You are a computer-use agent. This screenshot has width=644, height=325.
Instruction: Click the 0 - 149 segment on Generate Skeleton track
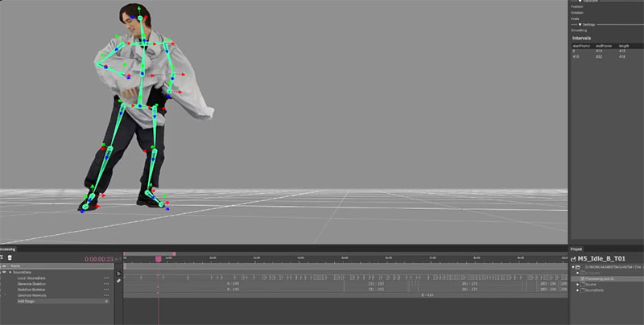pyautogui.click(x=233, y=283)
